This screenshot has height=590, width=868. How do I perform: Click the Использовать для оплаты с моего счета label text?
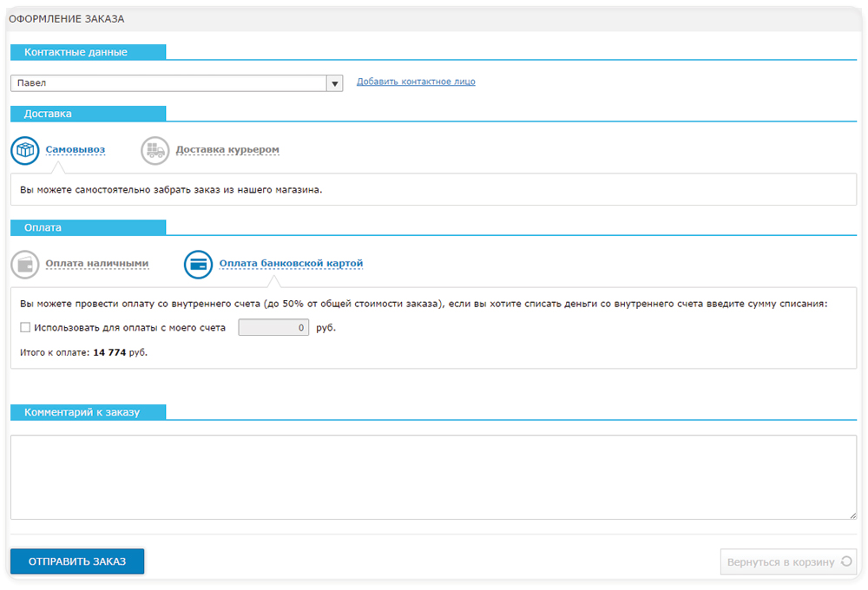pyautogui.click(x=129, y=328)
